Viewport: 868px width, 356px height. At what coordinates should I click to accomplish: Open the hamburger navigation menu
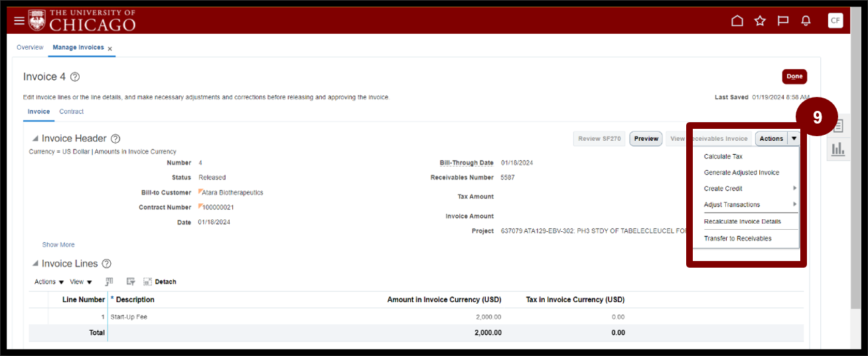coord(19,21)
